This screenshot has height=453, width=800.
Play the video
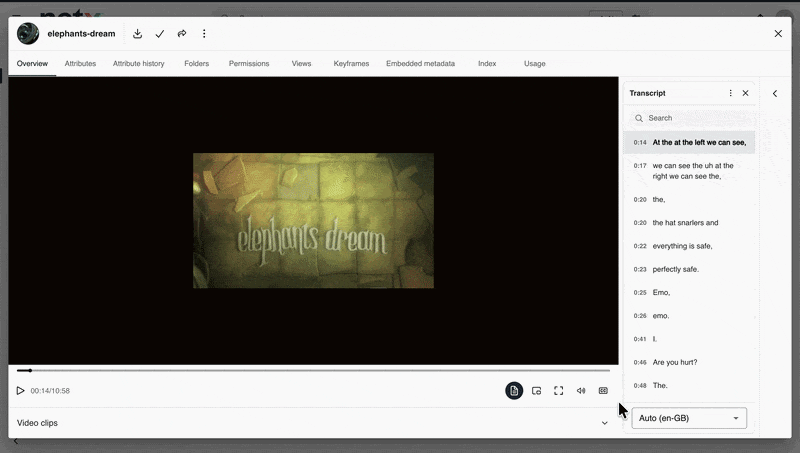(20, 391)
